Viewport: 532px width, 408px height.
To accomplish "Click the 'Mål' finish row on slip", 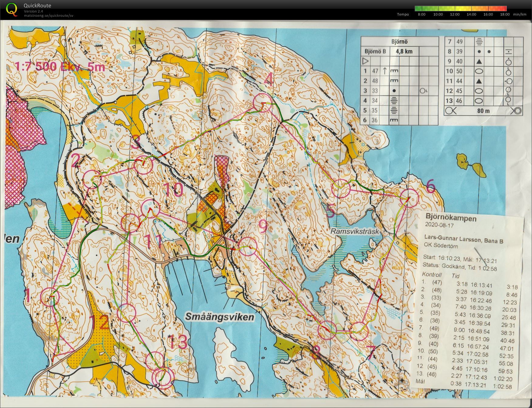I will tap(464, 384).
